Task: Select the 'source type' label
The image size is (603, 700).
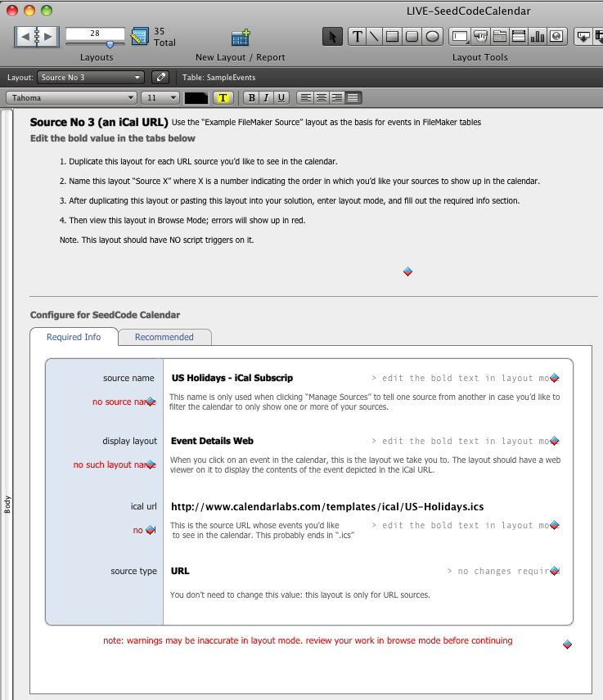Action: pyautogui.click(x=133, y=571)
